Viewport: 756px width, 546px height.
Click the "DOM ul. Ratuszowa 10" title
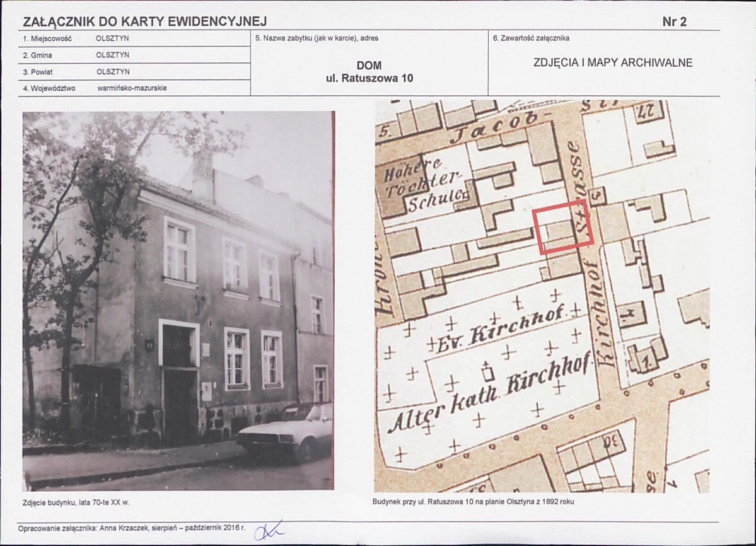point(369,73)
